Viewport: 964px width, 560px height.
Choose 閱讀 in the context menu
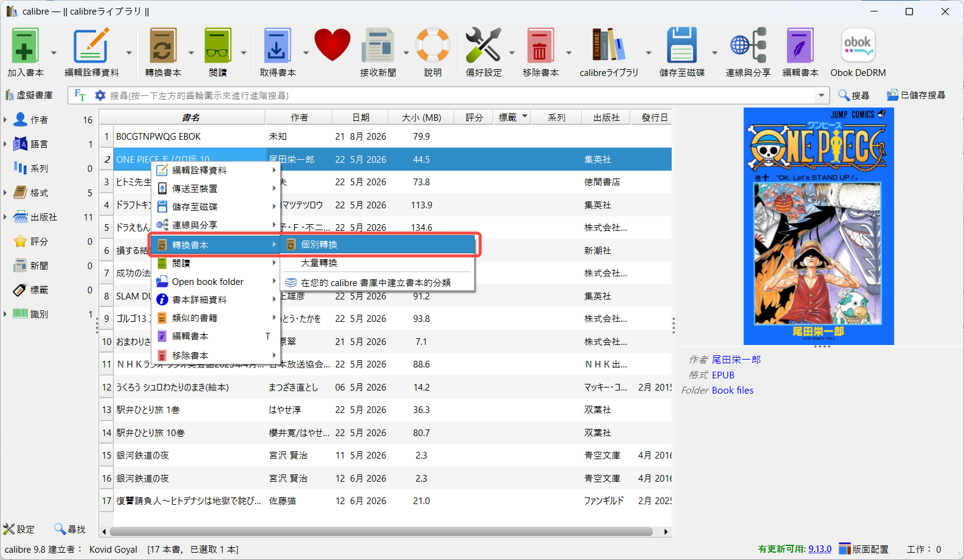pyautogui.click(x=216, y=264)
